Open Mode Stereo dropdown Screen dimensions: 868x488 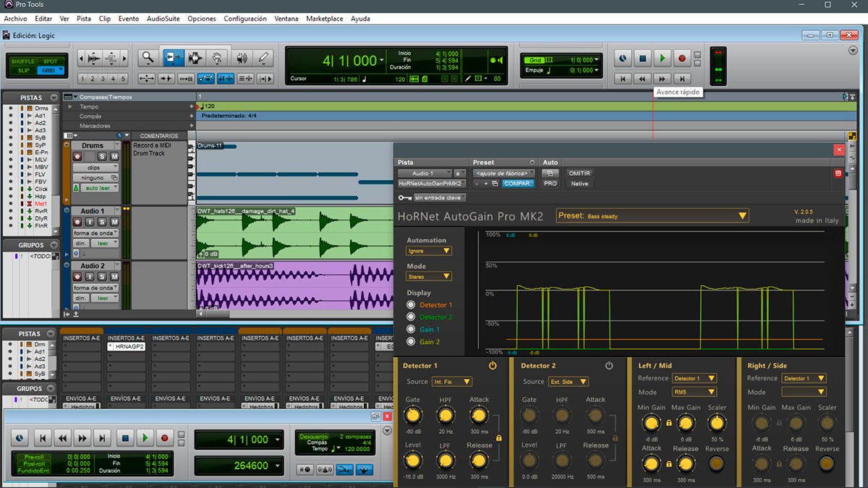(x=428, y=276)
